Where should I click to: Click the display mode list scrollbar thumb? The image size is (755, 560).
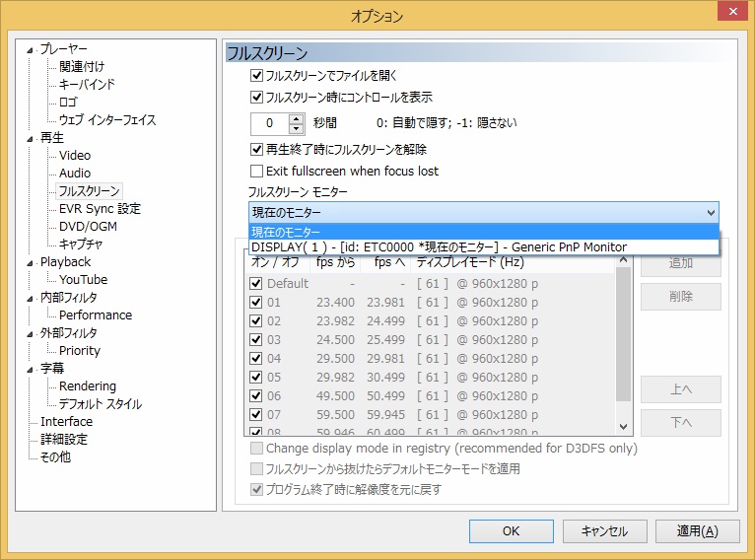[x=623, y=333]
